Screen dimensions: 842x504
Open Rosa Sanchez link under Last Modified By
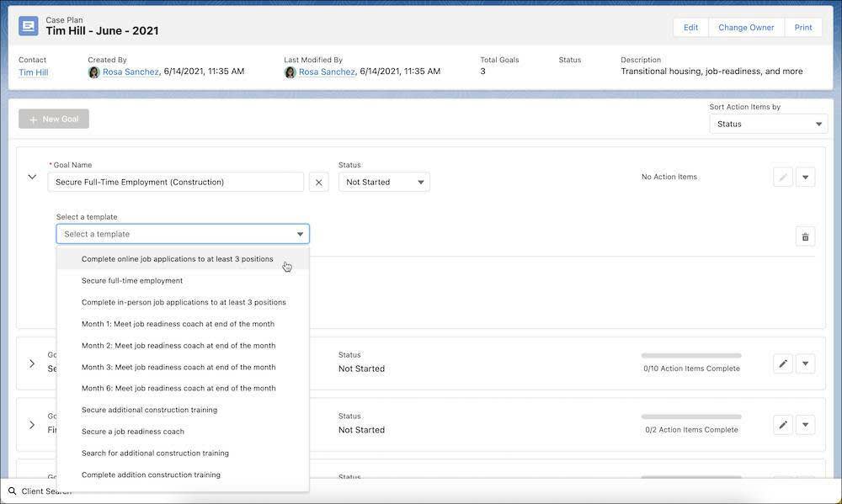(327, 72)
